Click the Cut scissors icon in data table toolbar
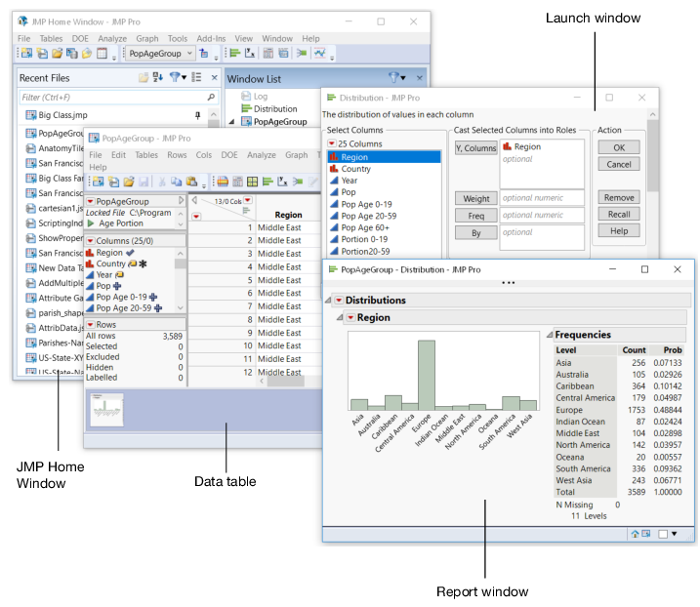This screenshot has width=700, height=607. tap(163, 182)
